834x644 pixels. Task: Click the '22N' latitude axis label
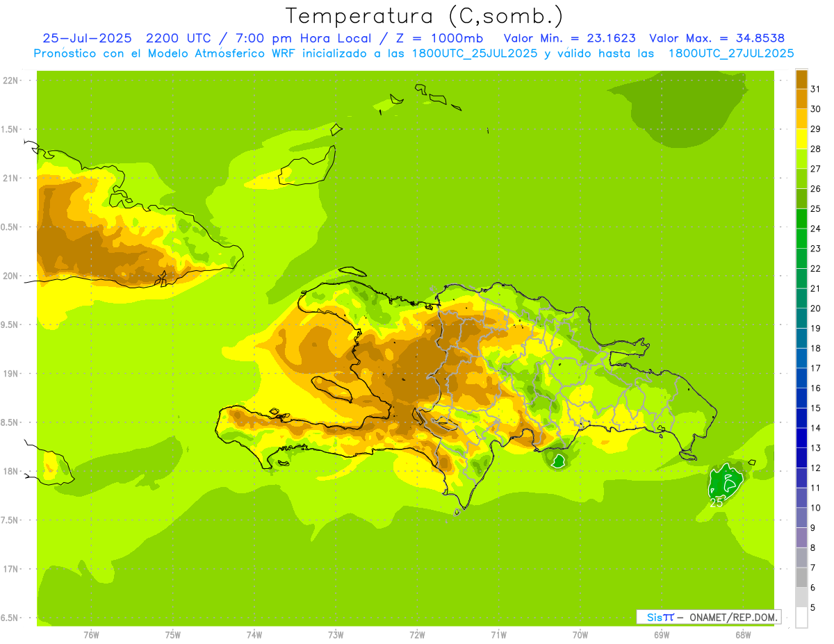click(x=10, y=81)
